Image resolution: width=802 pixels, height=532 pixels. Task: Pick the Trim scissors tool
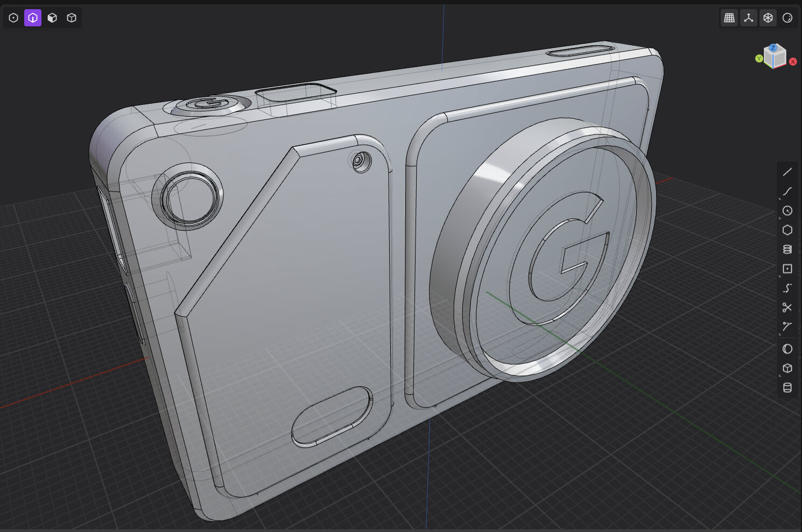point(787,307)
